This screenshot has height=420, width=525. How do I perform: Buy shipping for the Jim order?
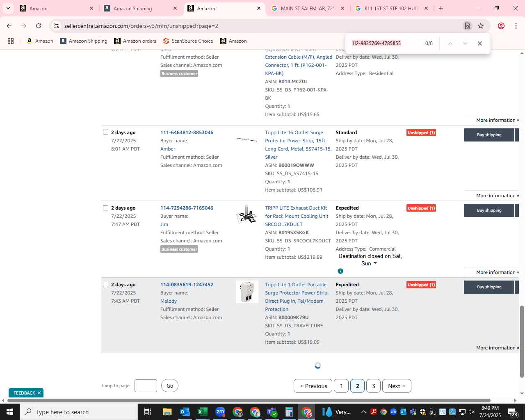coord(489,210)
